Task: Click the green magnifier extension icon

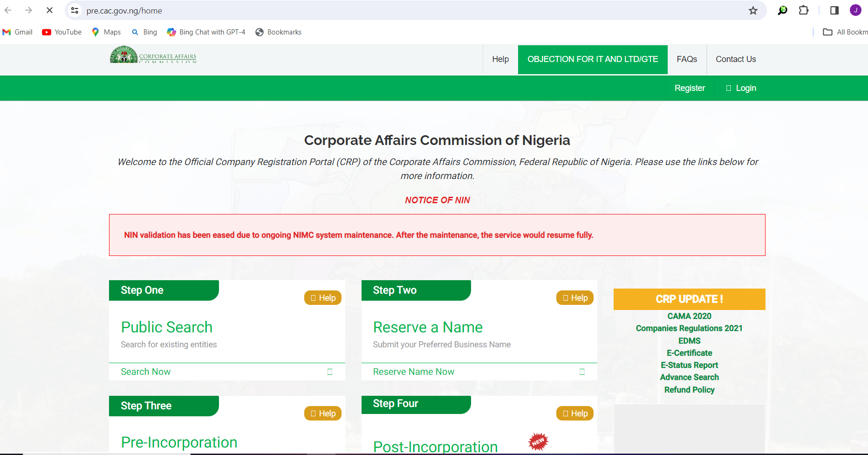Action: click(782, 10)
